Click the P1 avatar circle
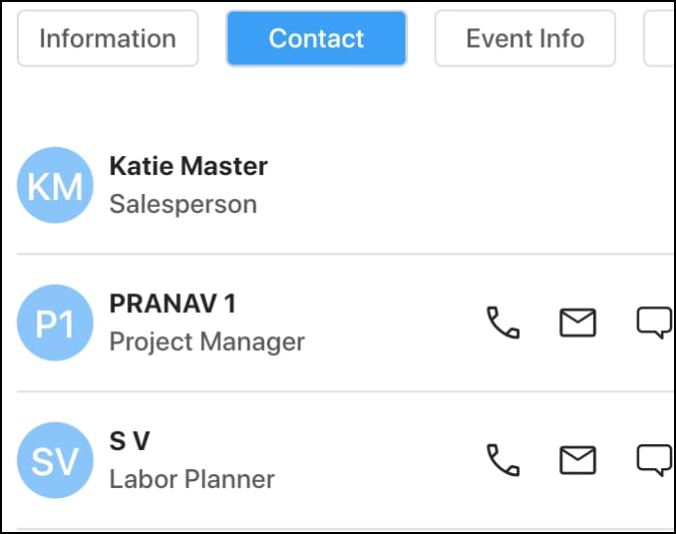This screenshot has width=676, height=534. tap(55, 323)
